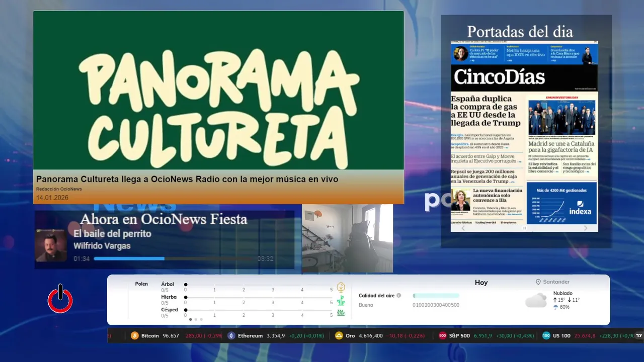Show previous front page with left arrow
The height and width of the screenshot is (362, 644).
pyautogui.click(x=463, y=228)
